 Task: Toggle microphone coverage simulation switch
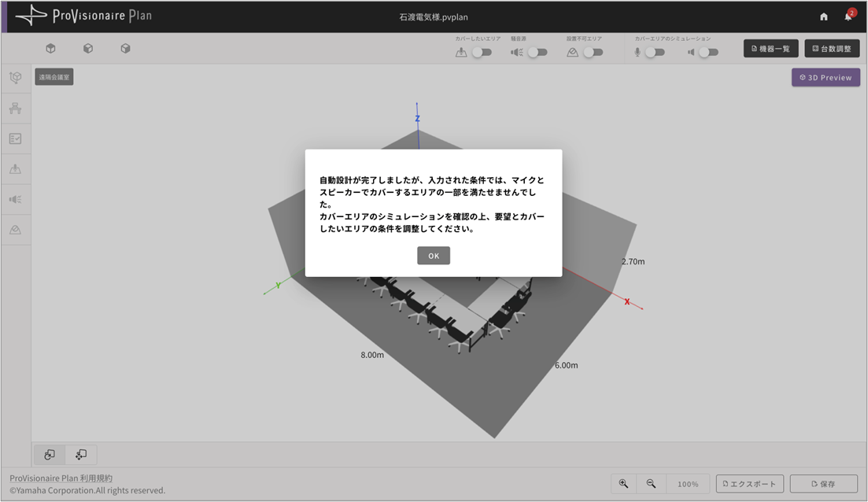click(654, 53)
